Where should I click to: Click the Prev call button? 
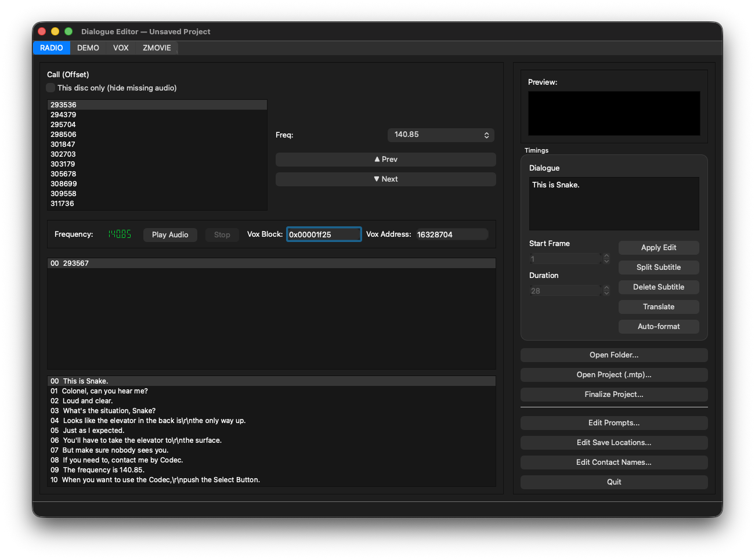[385, 160]
